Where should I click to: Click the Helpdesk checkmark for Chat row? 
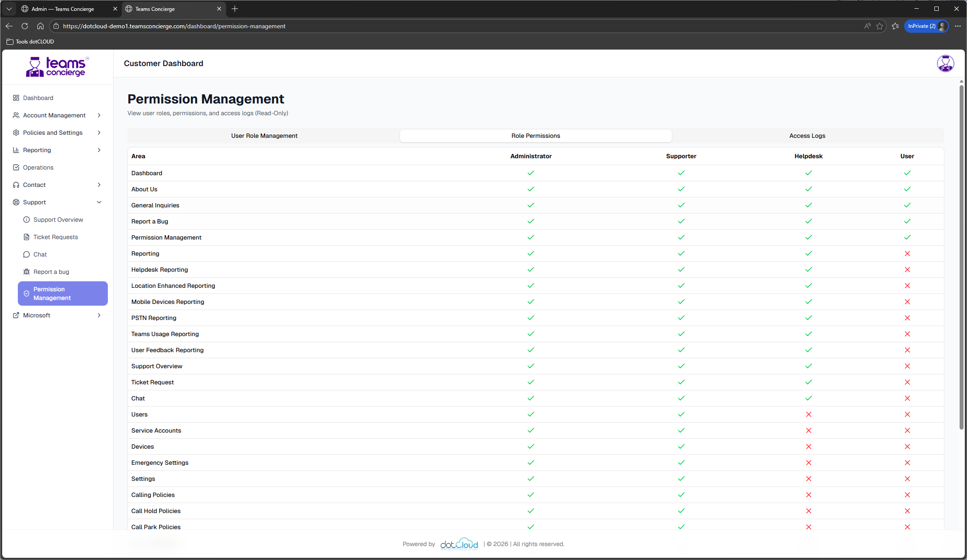pos(808,398)
